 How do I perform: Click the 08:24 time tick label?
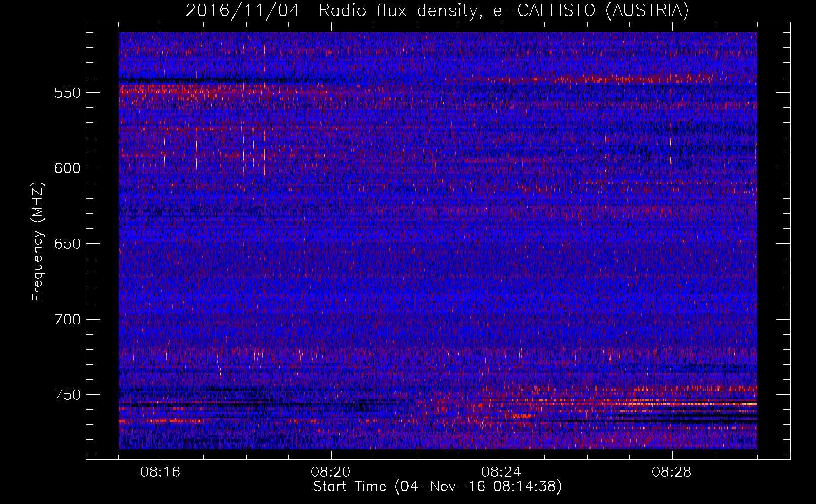[x=501, y=472]
